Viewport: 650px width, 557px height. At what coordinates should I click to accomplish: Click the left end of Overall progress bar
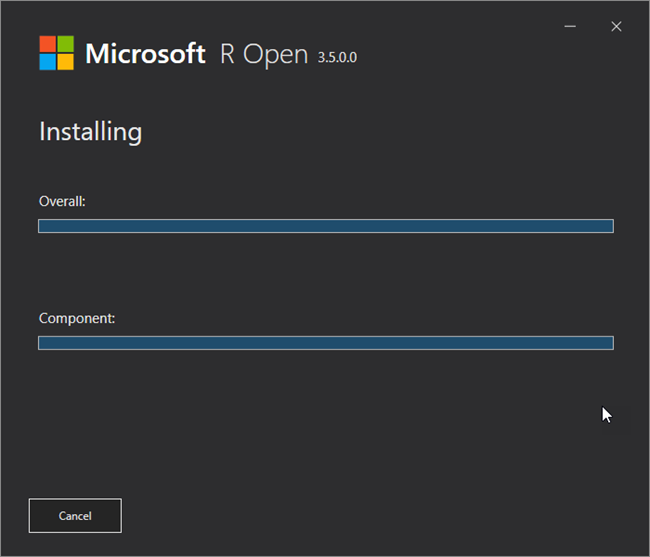pyautogui.click(x=44, y=226)
